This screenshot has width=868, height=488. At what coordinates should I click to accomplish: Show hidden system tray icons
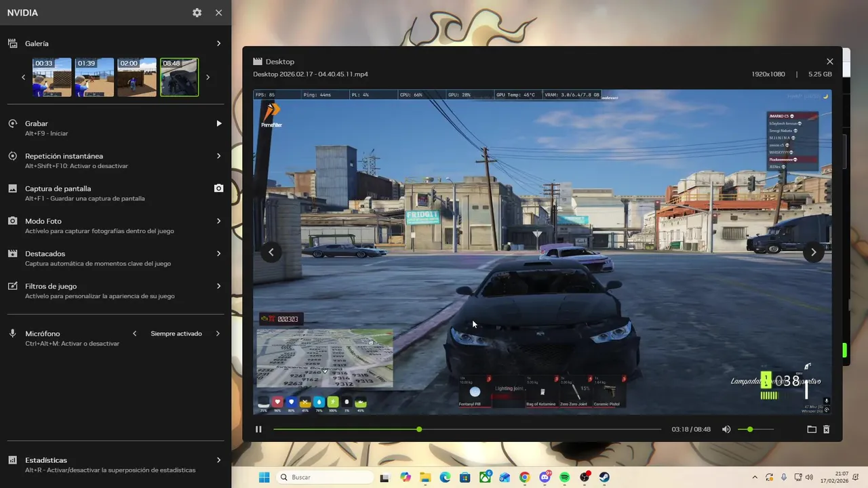[x=755, y=477]
